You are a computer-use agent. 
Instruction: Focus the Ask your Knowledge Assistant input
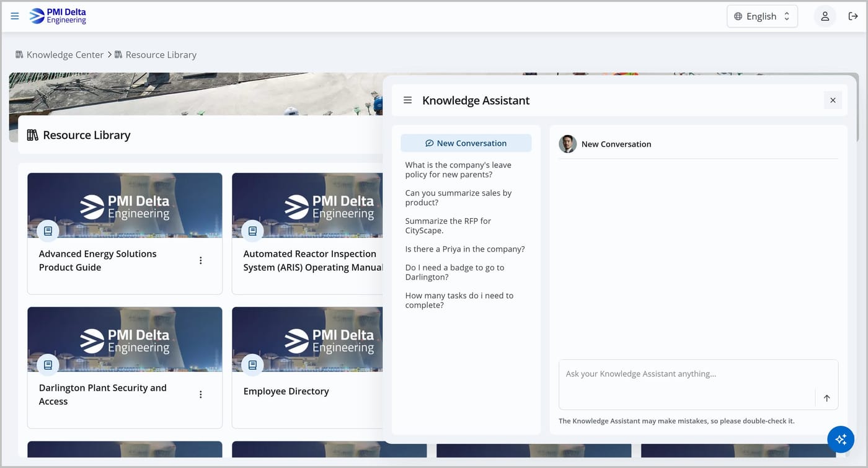click(686, 384)
